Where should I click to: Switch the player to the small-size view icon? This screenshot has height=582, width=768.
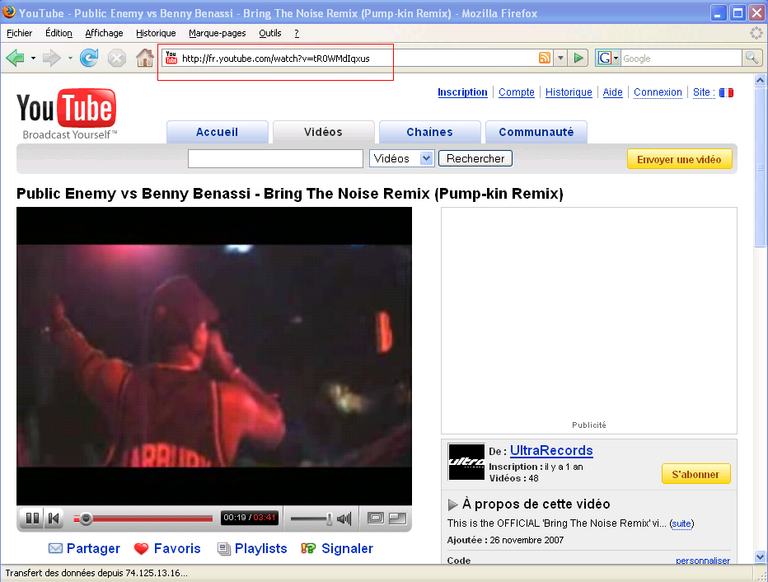click(x=375, y=518)
